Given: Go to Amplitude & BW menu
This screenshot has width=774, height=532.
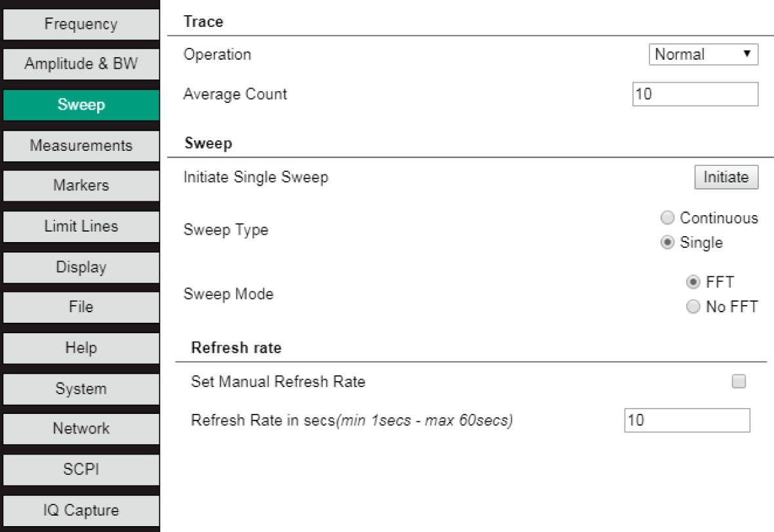Looking at the screenshot, I should [x=81, y=65].
